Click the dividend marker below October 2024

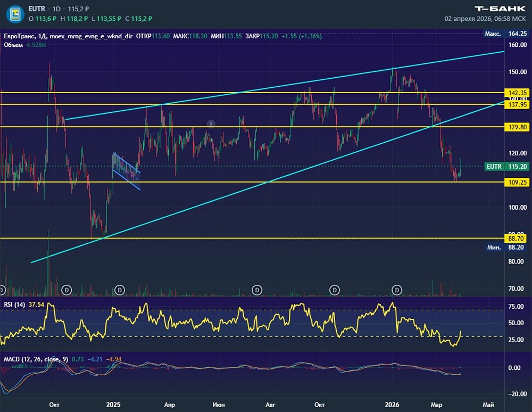pyautogui.click(x=67, y=290)
